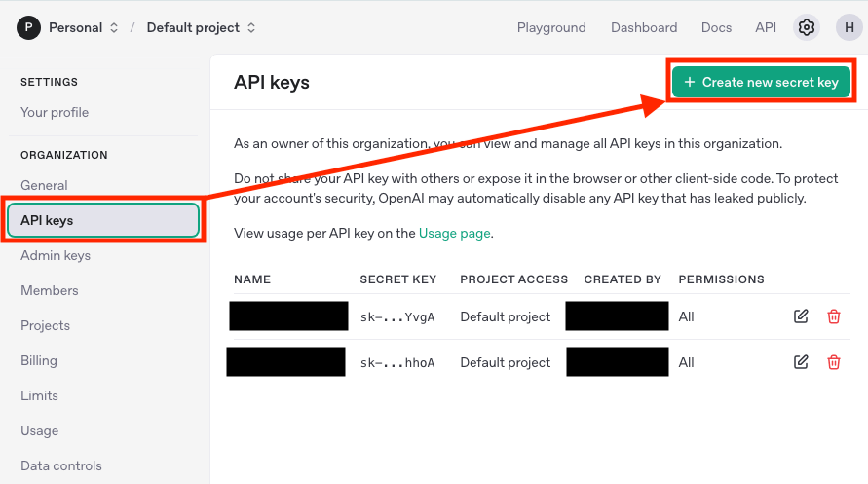Edit the sk-...YvgA key
This screenshot has height=484, width=868.
801,316
